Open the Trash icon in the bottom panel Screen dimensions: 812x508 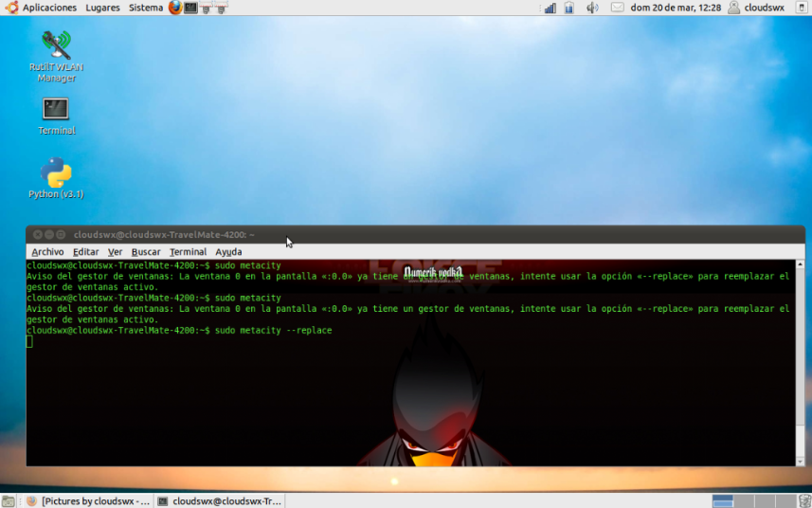click(804, 500)
